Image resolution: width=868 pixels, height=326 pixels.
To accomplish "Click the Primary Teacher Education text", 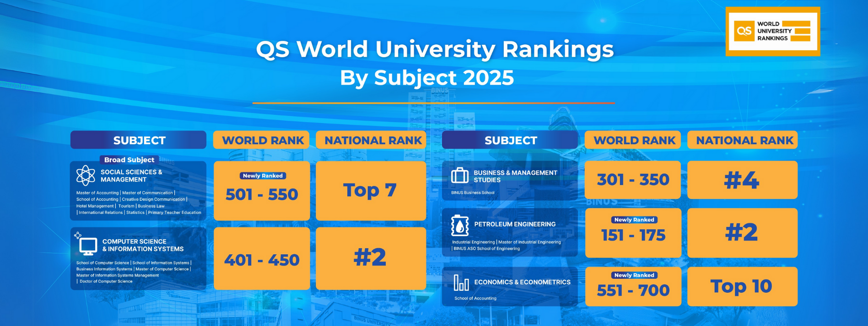I will tap(174, 213).
